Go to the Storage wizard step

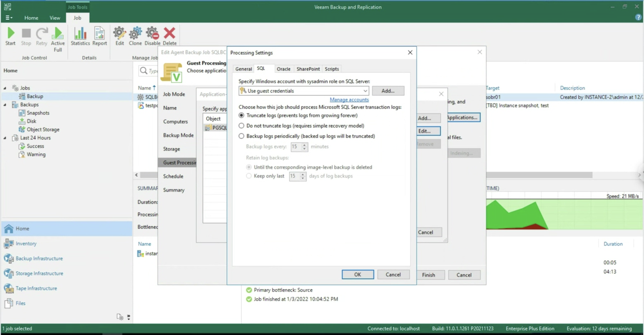171,149
